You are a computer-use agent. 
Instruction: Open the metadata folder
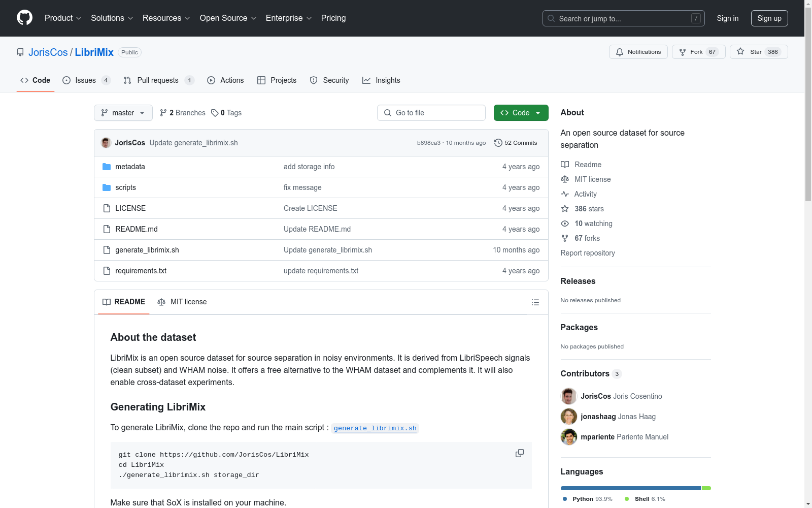(x=130, y=167)
